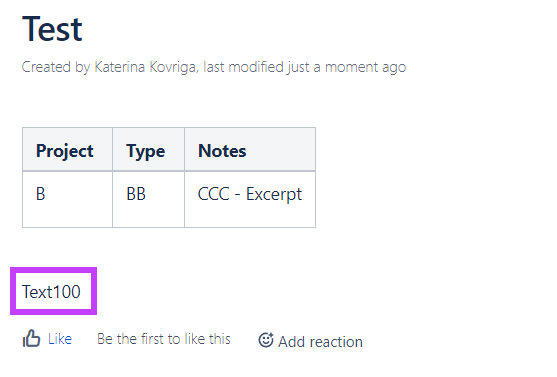Viewport: 557px width, 377px height.
Task: Select the Project column header
Action: (67, 150)
